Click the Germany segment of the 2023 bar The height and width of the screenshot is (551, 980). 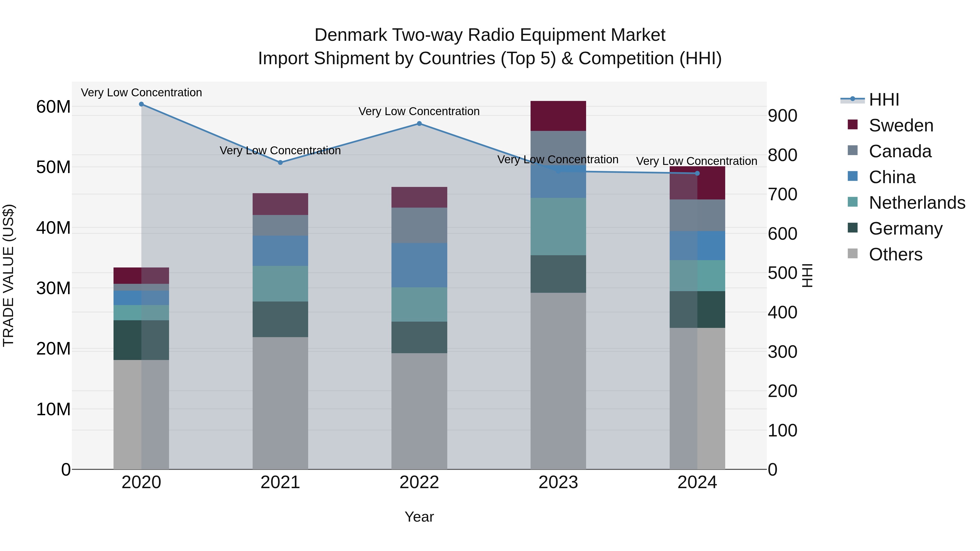[558, 274]
